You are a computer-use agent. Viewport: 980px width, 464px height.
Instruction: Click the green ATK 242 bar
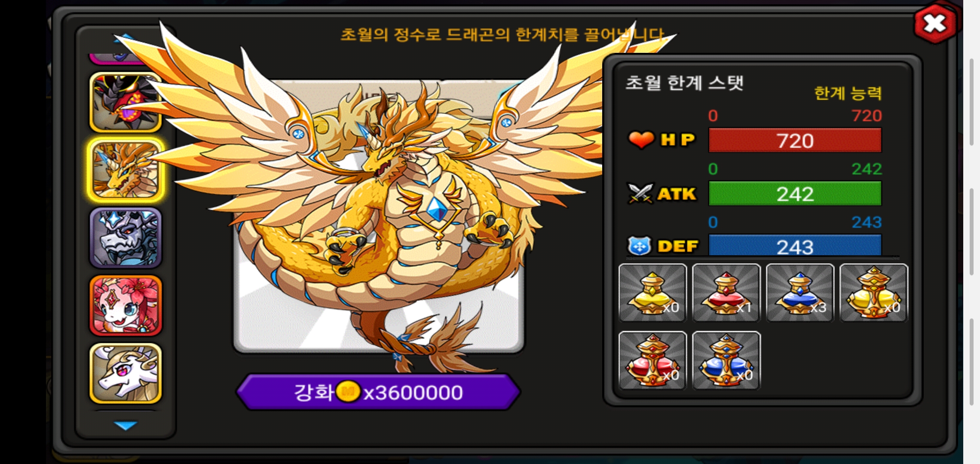coord(795,193)
